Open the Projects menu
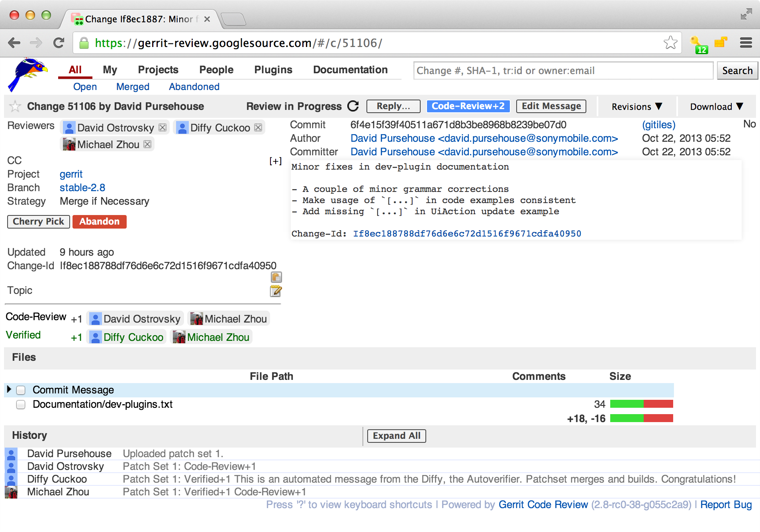The height and width of the screenshot is (532, 760). tap(158, 70)
